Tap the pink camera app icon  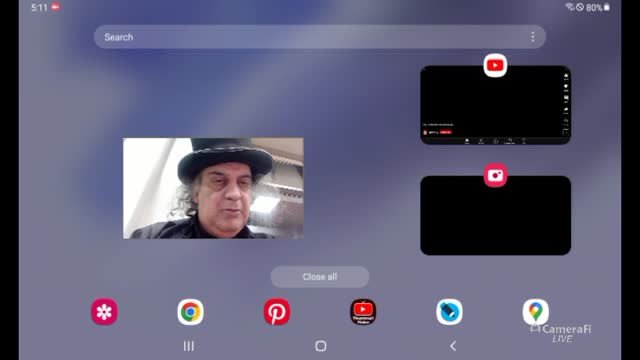[x=496, y=176]
